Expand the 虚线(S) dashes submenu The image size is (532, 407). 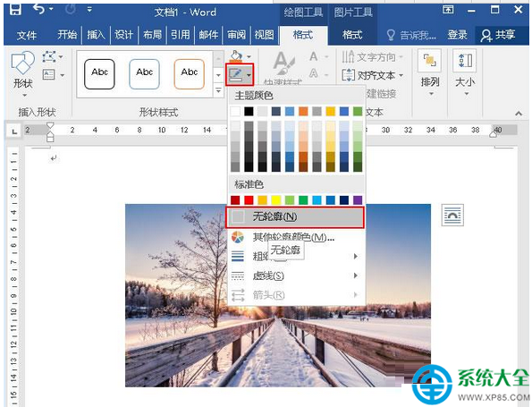[295, 276]
